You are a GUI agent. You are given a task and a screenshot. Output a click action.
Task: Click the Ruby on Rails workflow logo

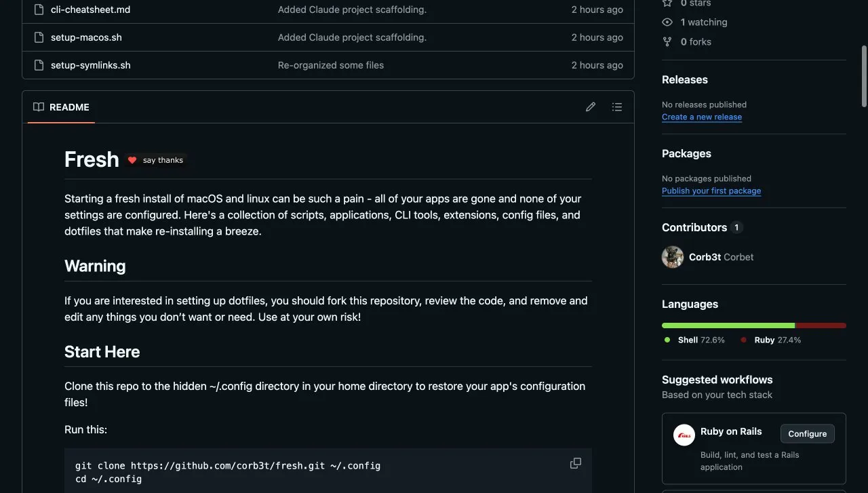pyautogui.click(x=684, y=435)
